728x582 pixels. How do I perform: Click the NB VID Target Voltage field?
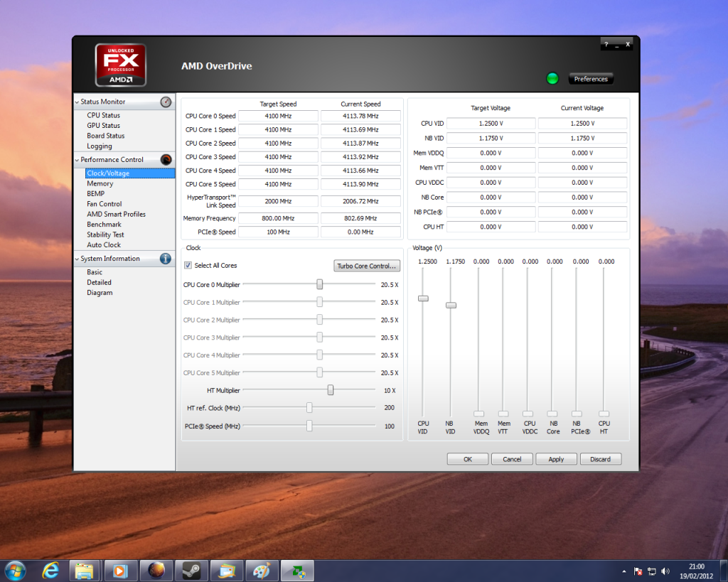tap(491, 139)
